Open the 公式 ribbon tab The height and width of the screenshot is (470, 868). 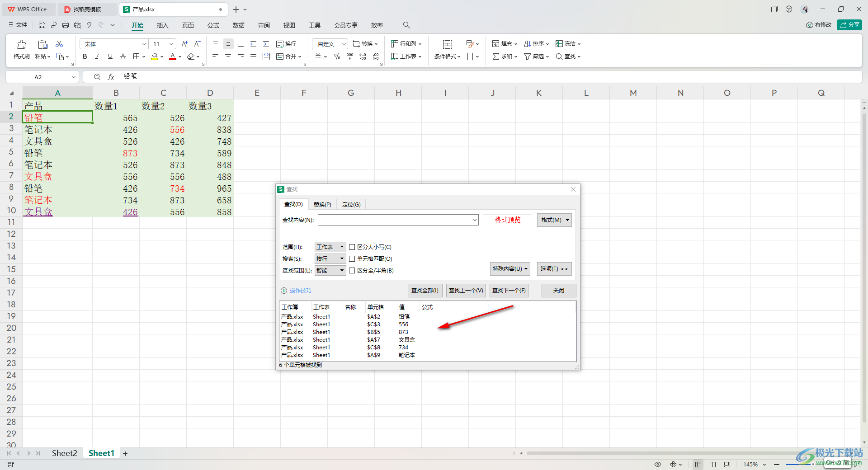(213, 25)
